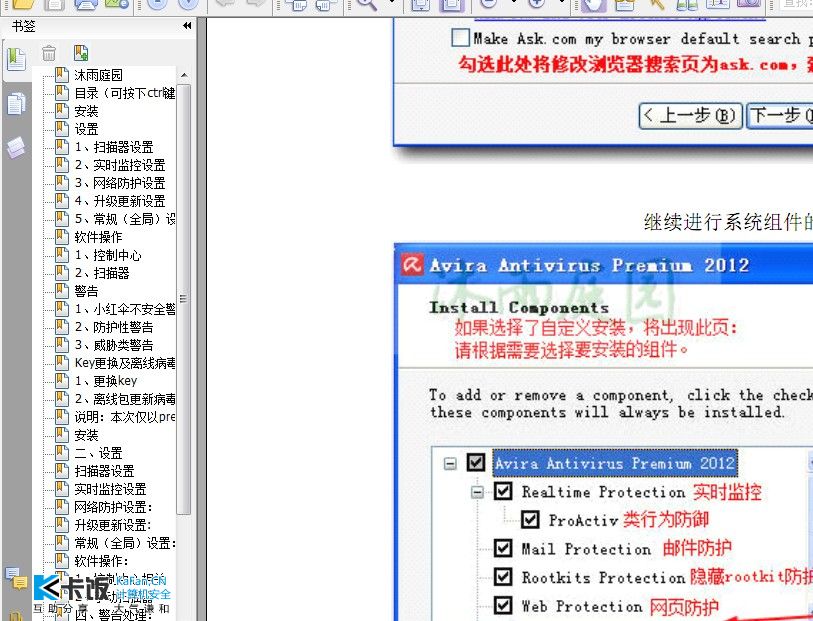Screen dimensions: 813x621
Task: Open the layers panel from the sidebar
Action: click(16, 147)
